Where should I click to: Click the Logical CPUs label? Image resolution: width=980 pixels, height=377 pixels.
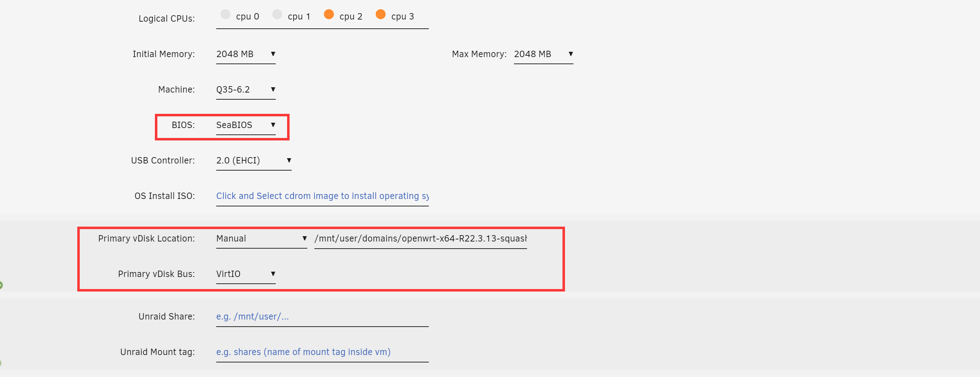(x=166, y=18)
